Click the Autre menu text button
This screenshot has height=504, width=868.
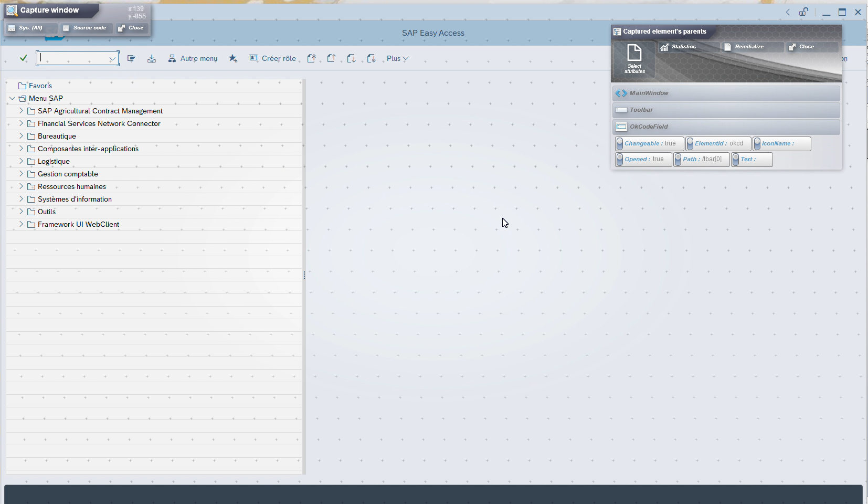tap(199, 58)
